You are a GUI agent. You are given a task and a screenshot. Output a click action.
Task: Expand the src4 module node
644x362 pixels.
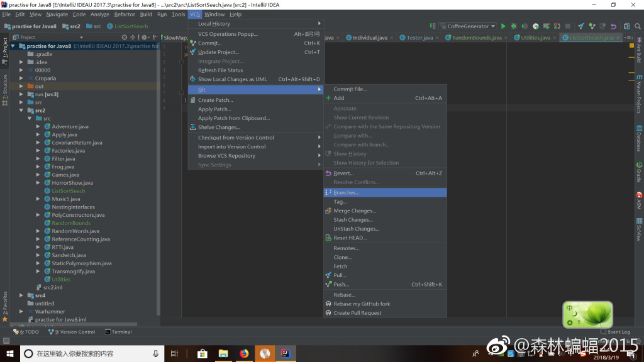point(21,295)
